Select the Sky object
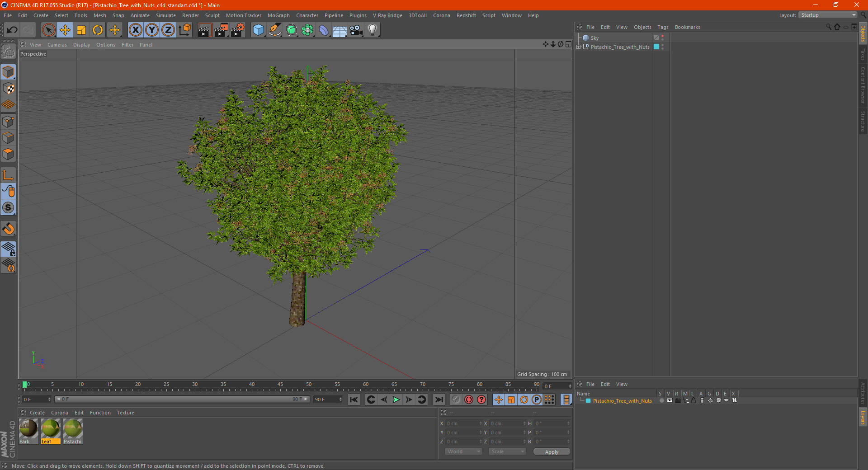Image resolution: width=868 pixels, height=470 pixels. [594, 38]
